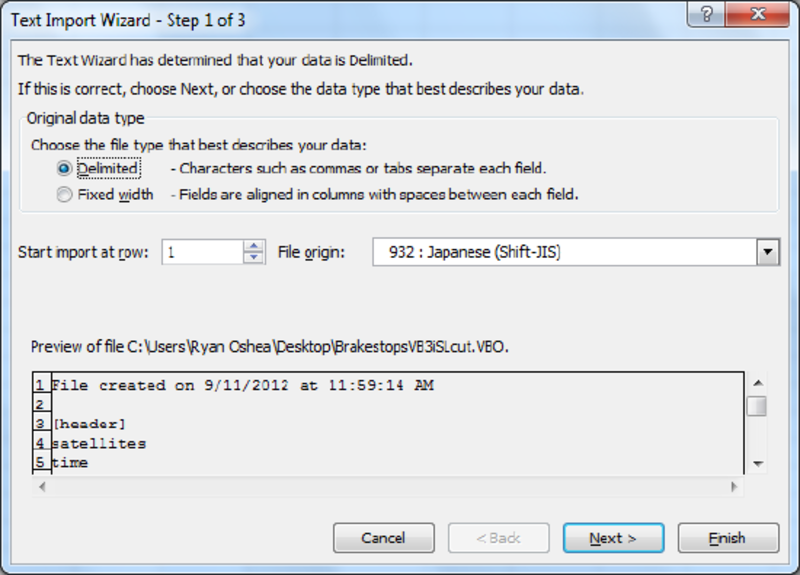
Task: Choose the Fixed width option
Action: 65,195
